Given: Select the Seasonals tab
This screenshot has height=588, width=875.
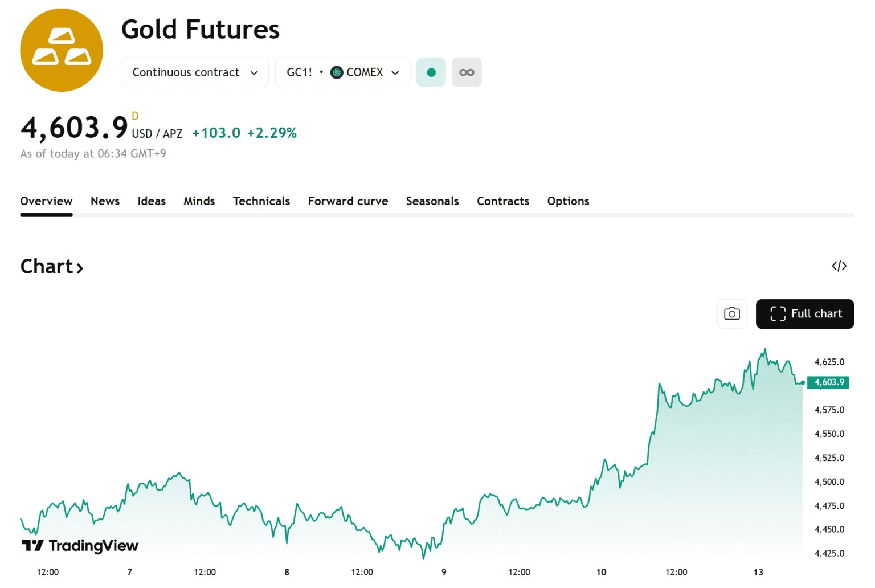Looking at the screenshot, I should (x=432, y=201).
